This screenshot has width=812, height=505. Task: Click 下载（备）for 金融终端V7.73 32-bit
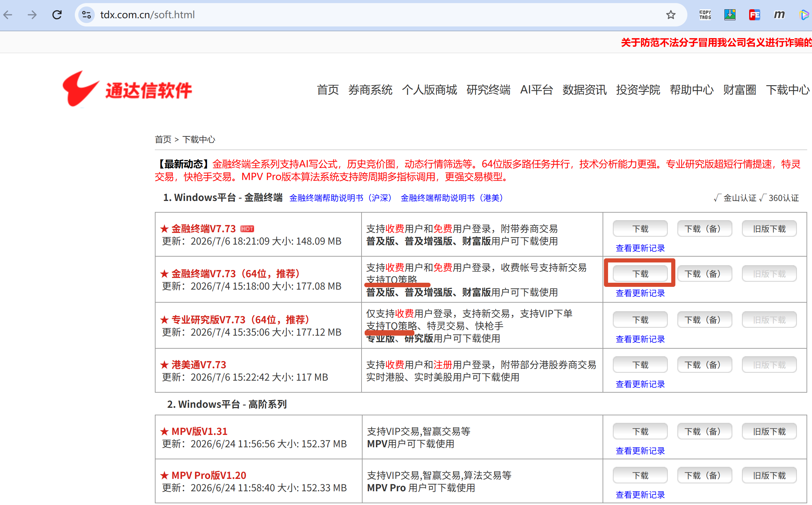705,229
